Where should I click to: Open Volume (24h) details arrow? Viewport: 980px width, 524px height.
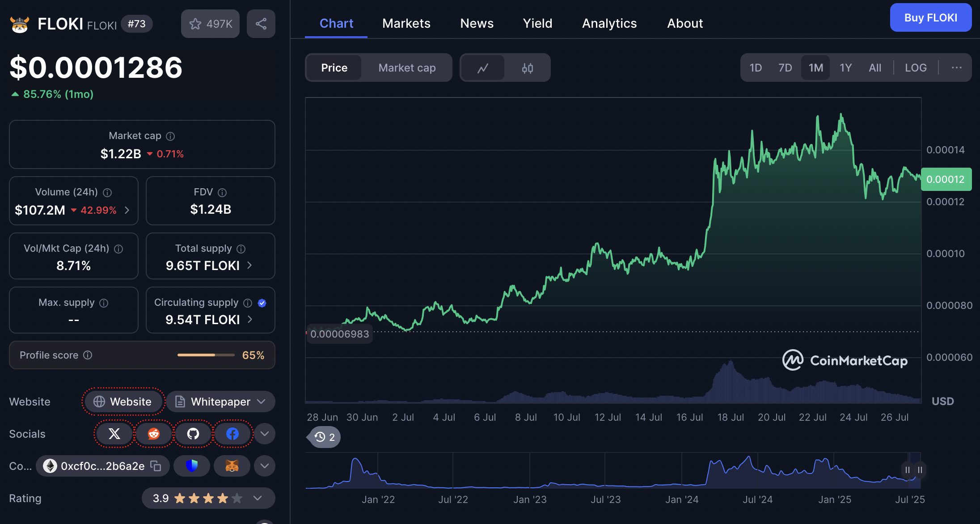tap(127, 210)
